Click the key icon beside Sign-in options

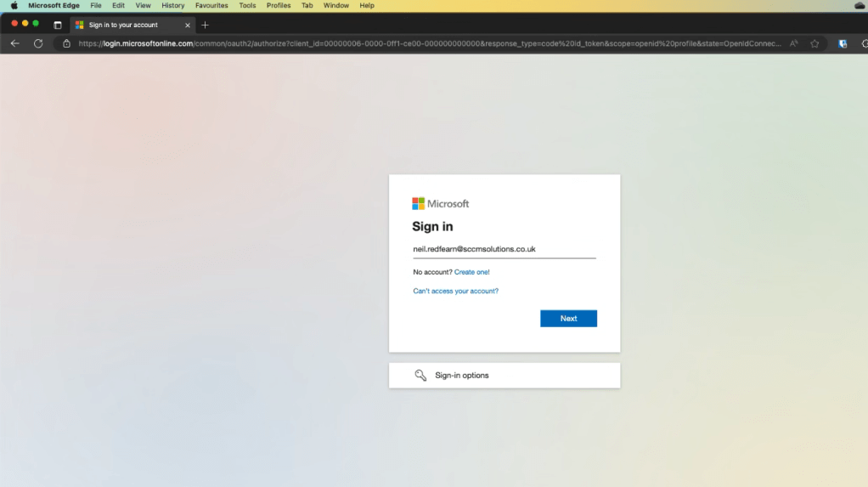[x=420, y=376]
